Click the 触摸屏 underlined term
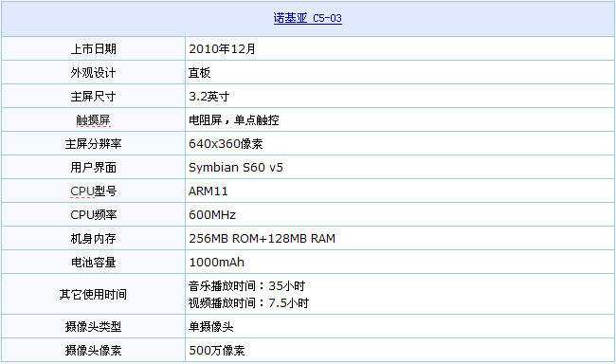The image size is (616, 364). 93,119
